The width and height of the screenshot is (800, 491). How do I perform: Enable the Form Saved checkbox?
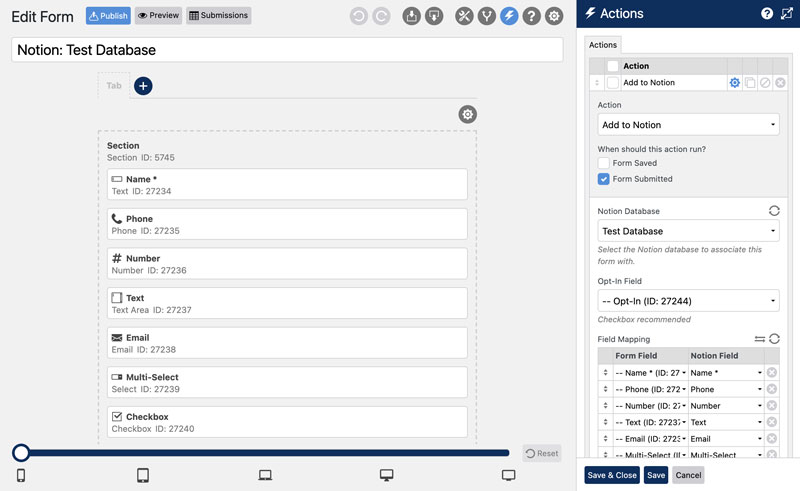(604, 163)
